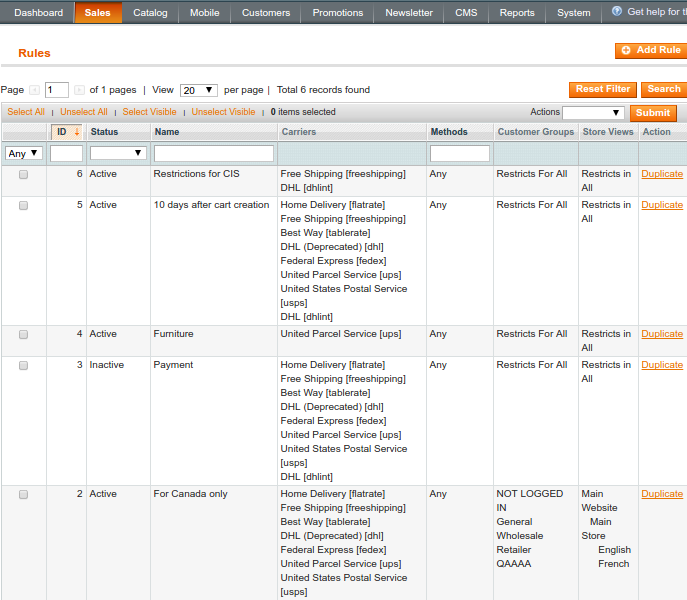Duplicate the For Canada only rule

click(662, 494)
